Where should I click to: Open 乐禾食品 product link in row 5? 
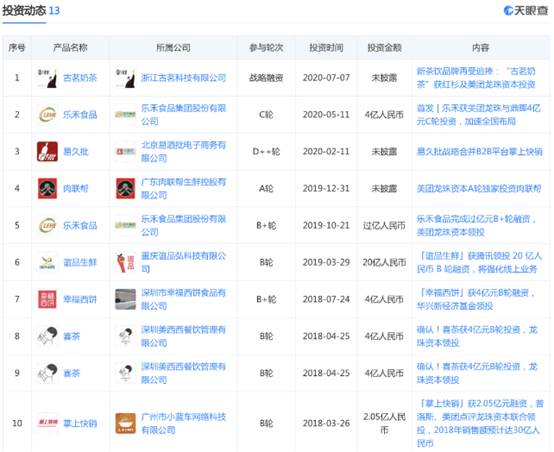click(x=80, y=225)
